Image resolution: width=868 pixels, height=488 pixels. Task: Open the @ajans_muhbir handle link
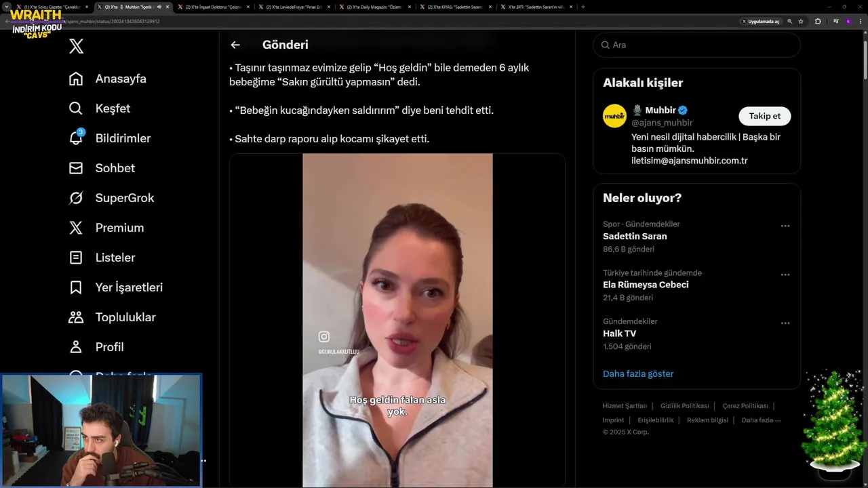coord(662,123)
